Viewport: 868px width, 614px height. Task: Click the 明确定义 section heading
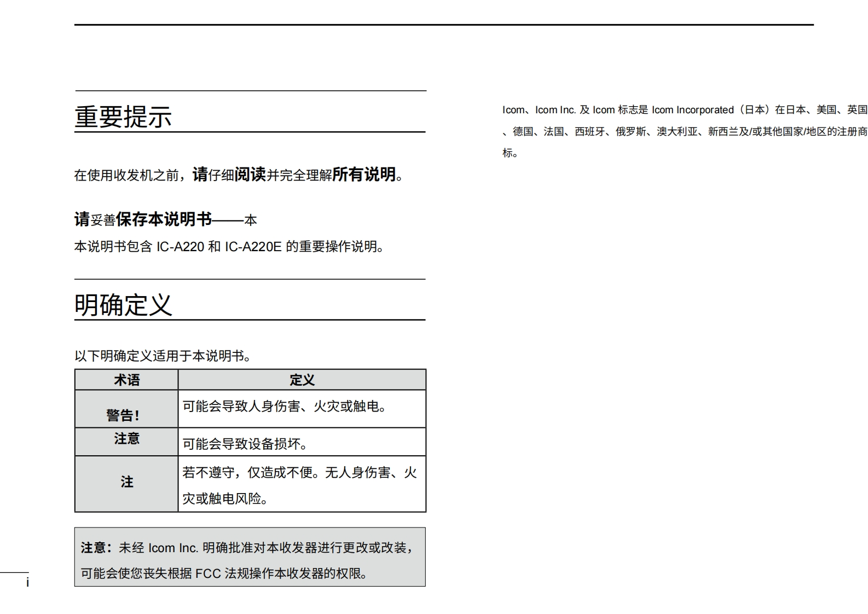(x=123, y=305)
